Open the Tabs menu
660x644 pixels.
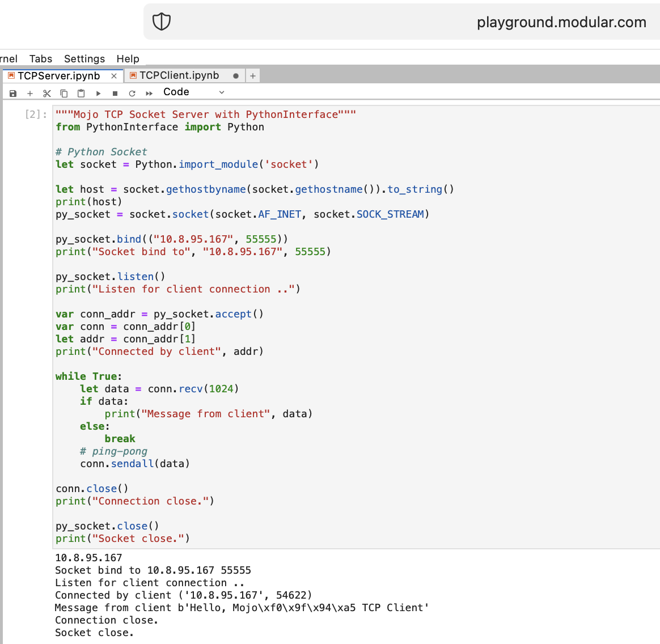tap(41, 59)
